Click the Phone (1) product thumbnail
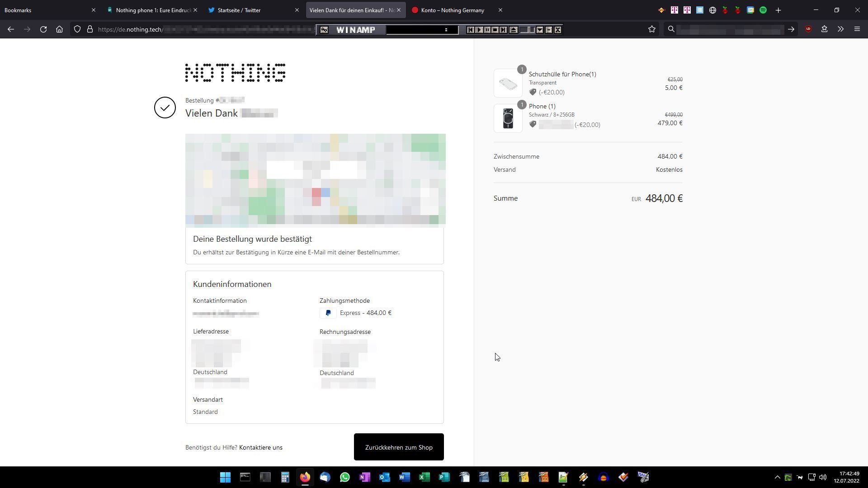 coord(508,118)
